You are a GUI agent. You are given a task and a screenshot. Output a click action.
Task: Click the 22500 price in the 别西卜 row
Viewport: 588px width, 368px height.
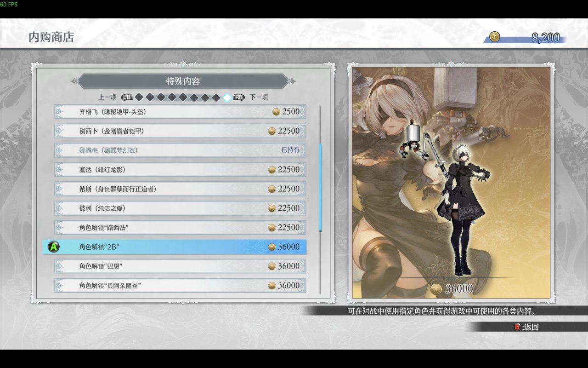(x=288, y=131)
